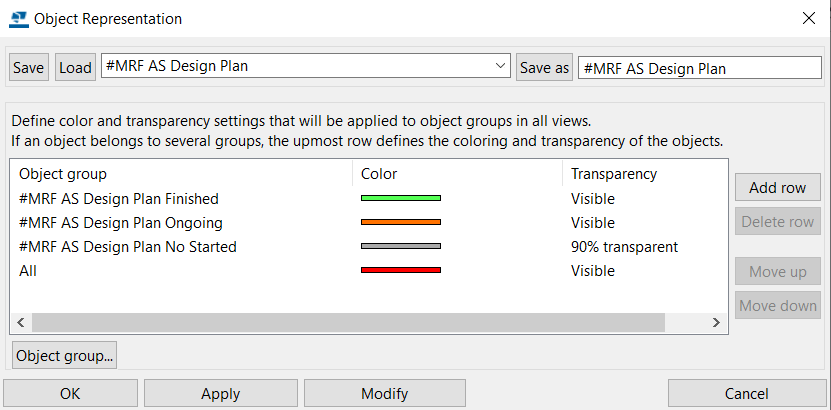The height and width of the screenshot is (410, 831).
Task: Click the left arrow of horizontal scrollbar
Action: coord(22,322)
